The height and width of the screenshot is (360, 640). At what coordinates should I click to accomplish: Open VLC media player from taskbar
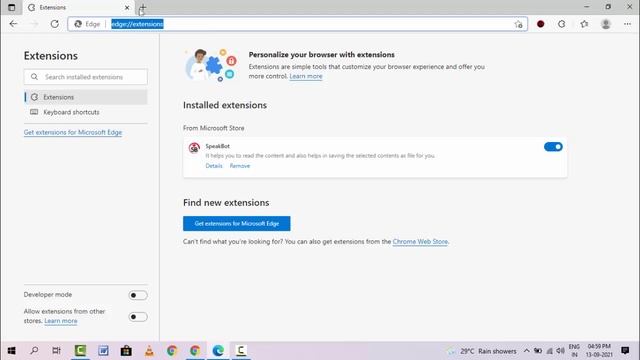tap(149, 351)
